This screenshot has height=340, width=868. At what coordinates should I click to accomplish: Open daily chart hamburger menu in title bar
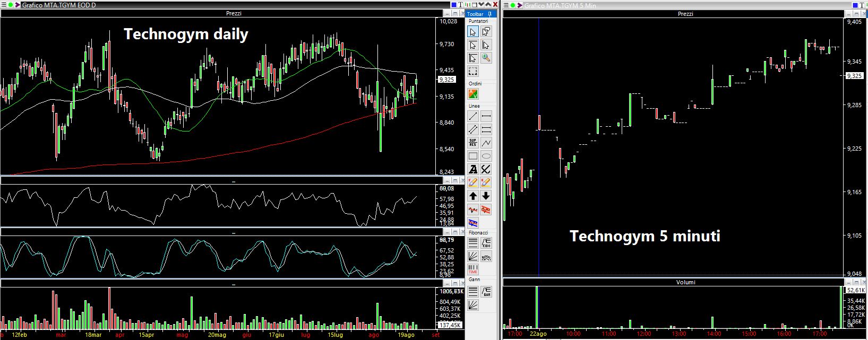[4, 5]
